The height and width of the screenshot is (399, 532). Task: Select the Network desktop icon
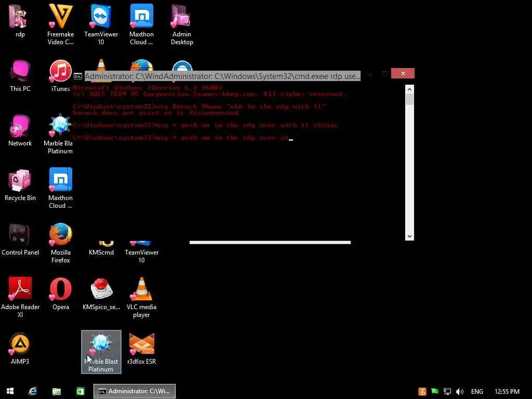coord(20,130)
